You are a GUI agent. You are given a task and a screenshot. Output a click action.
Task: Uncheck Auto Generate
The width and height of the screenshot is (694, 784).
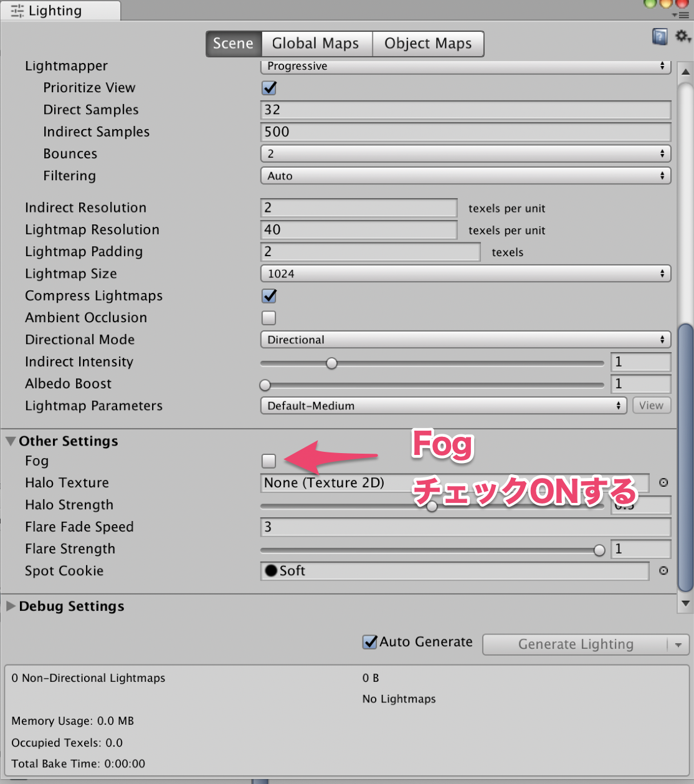[x=369, y=641]
